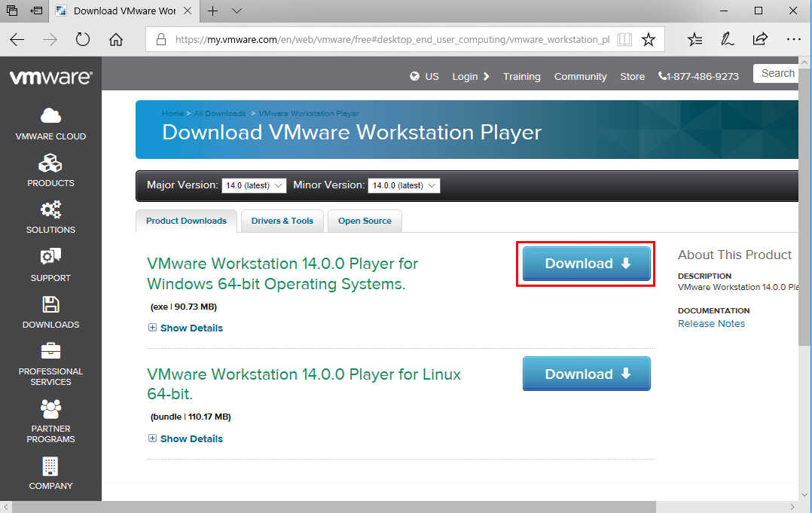This screenshot has width=812, height=513.
Task: Open the Minor Version dropdown
Action: 404,185
